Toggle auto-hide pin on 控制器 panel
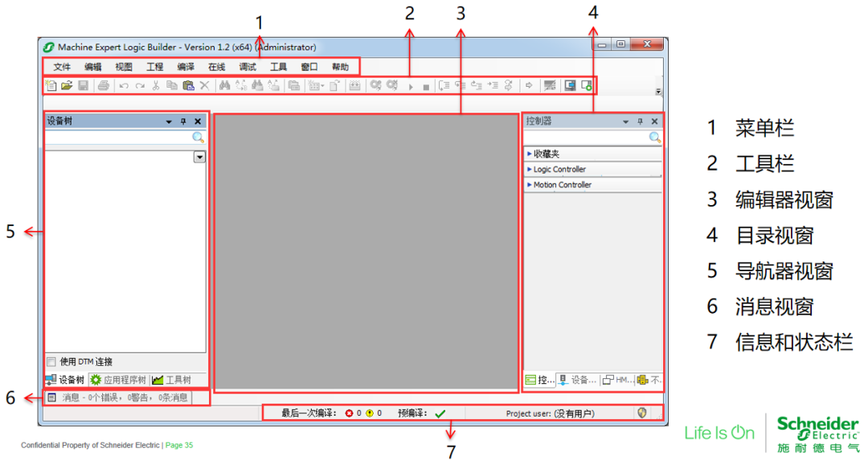The height and width of the screenshot is (461, 868). point(640,121)
